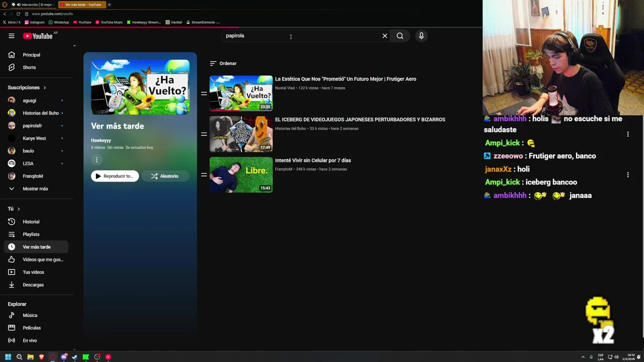Open Kanye West channel subscription

coord(37,138)
